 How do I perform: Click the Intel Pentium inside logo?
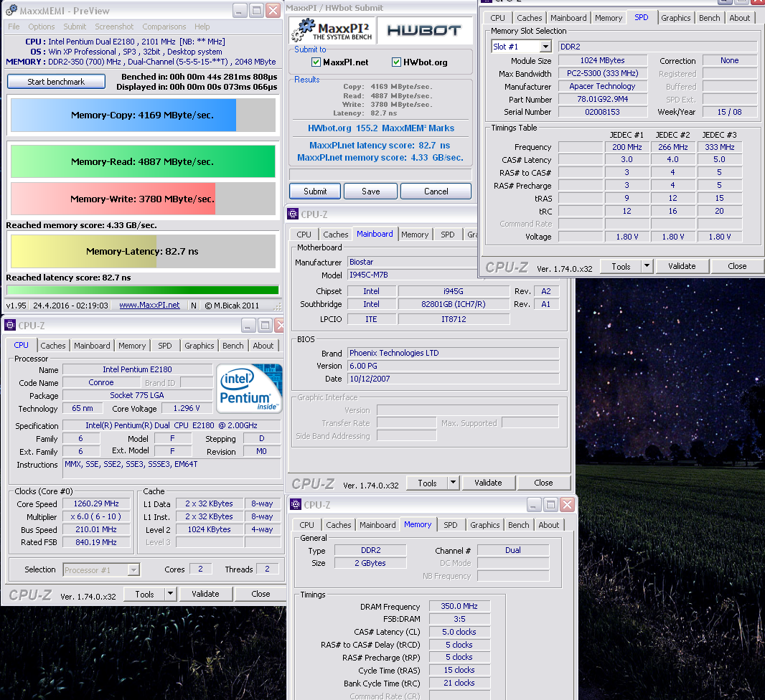pyautogui.click(x=249, y=389)
